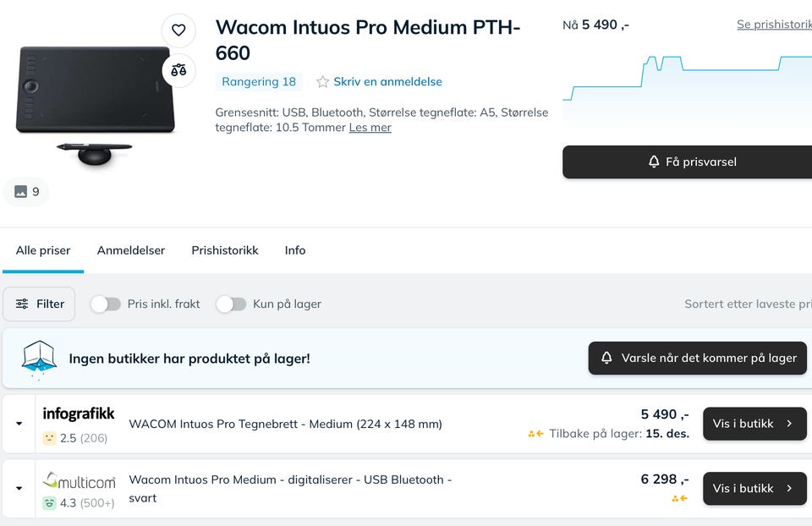
Task: Click Vis i butikk for infografikk
Action: (x=754, y=424)
